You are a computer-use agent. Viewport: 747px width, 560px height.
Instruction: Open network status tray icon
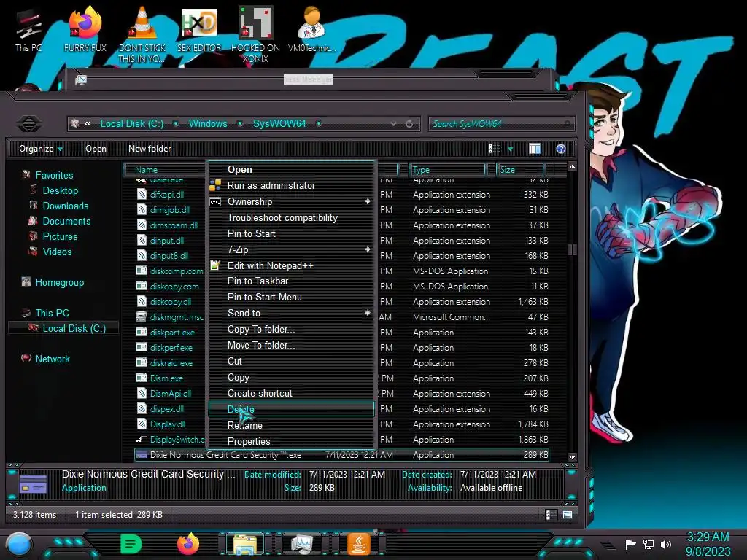(x=649, y=544)
